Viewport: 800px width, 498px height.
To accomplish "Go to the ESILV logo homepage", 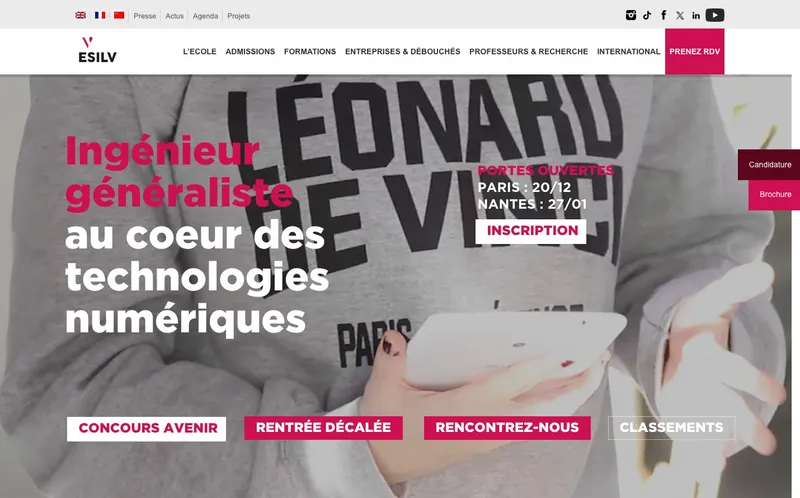I will [97, 50].
